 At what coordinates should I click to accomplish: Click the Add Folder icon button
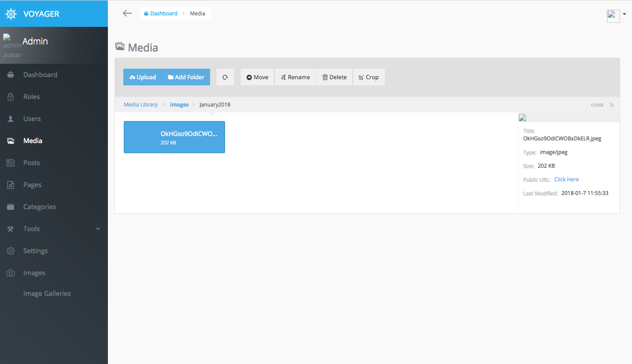coord(185,77)
